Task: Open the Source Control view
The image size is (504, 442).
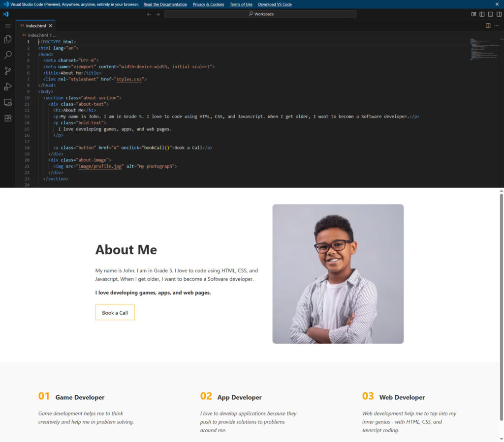Action: click(7, 71)
